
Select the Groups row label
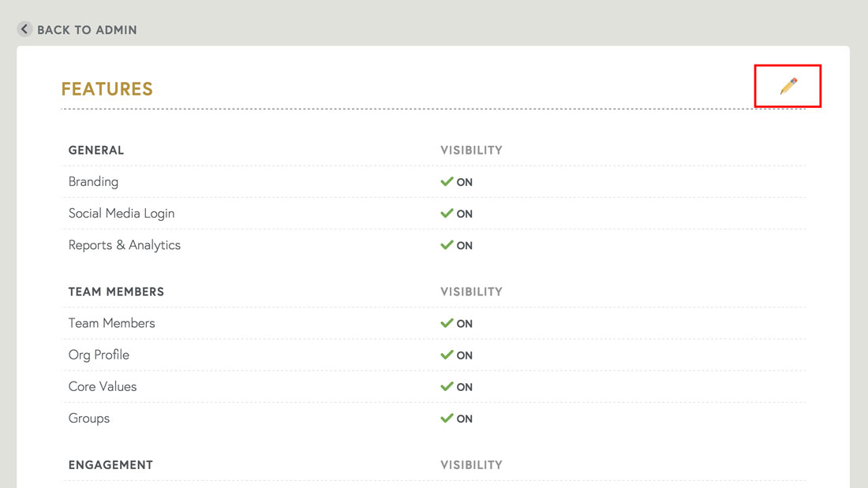tap(89, 418)
